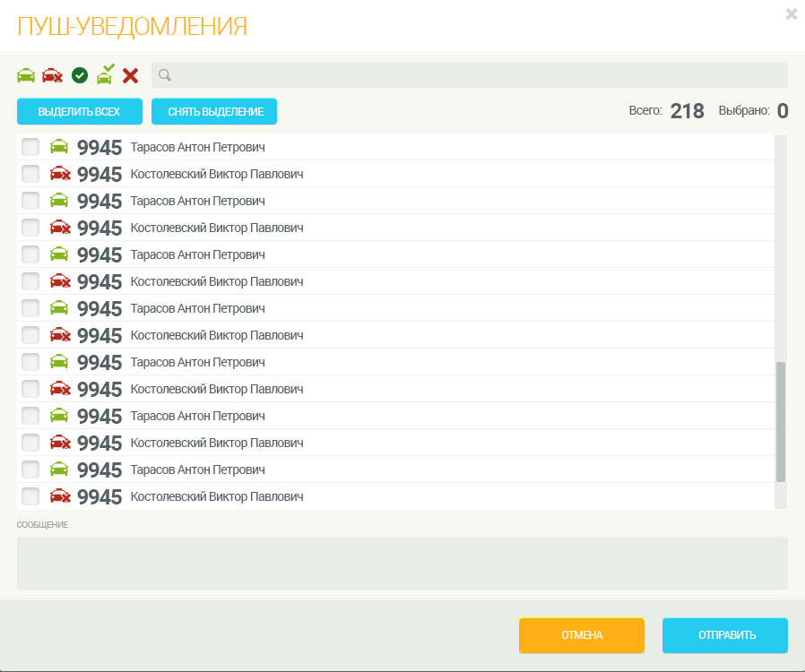Click the magnifier icon in search bar
This screenshot has height=672, width=805.
tap(164, 75)
